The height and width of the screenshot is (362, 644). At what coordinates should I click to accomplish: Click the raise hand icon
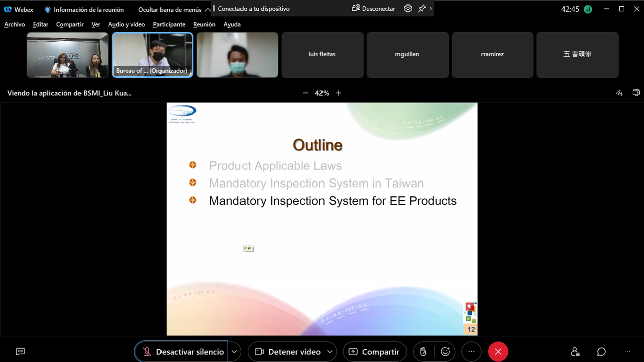423,352
